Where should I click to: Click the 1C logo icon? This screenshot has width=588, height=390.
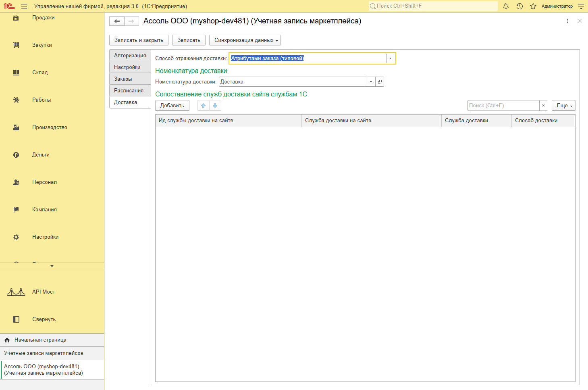pyautogui.click(x=9, y=6)
